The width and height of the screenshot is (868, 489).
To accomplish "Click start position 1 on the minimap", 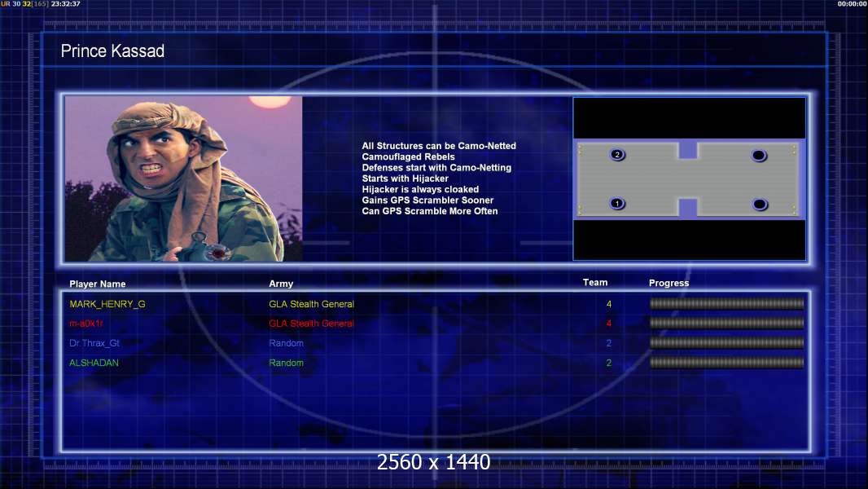I will pos(617,203).
